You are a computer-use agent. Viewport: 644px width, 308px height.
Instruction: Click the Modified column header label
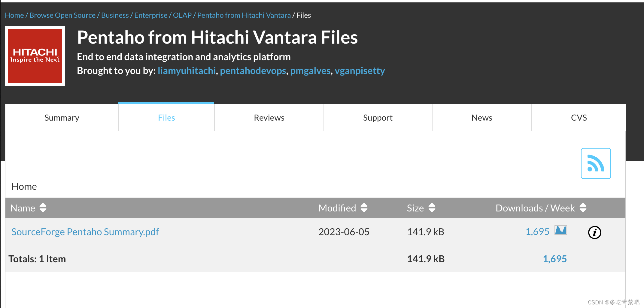[x=337, y=208]
